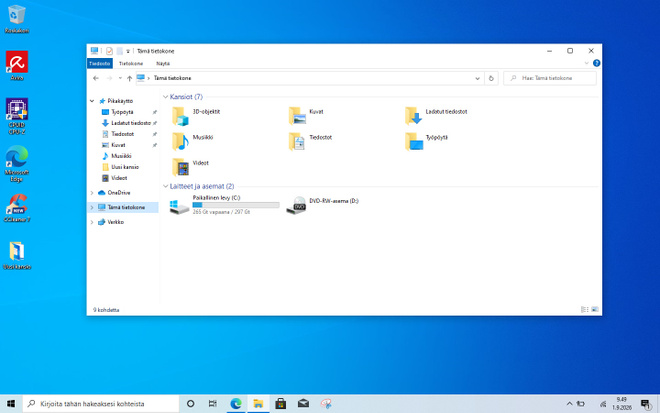Viewport: 660px width, 413px height.
Task: Open Roskakori on the desktop
Action: point(17,19)
